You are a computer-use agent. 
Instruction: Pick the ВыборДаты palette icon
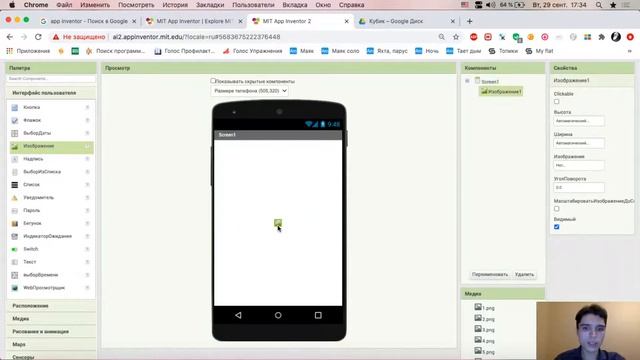pyautogui.click(x=15, y=133)
